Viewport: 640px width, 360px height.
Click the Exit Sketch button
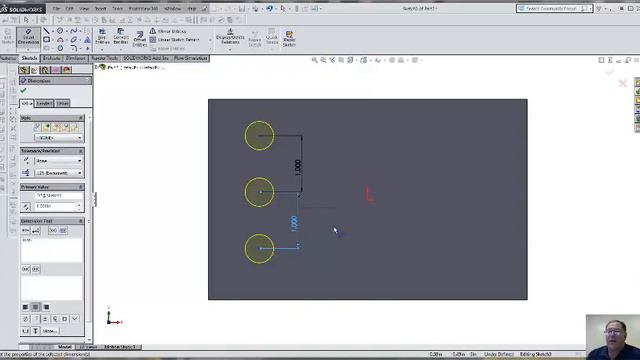pos(8,36)
